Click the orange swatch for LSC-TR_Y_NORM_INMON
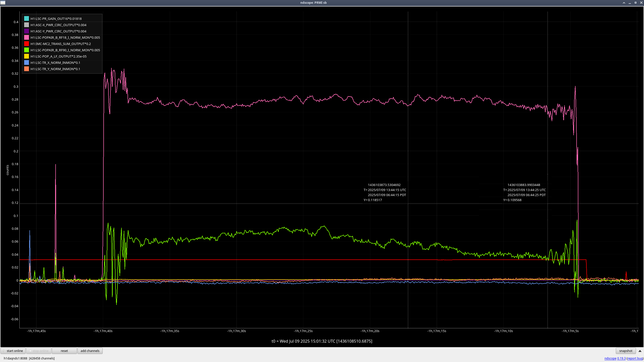This screenshot has height=362, width=644. [26, 69]
